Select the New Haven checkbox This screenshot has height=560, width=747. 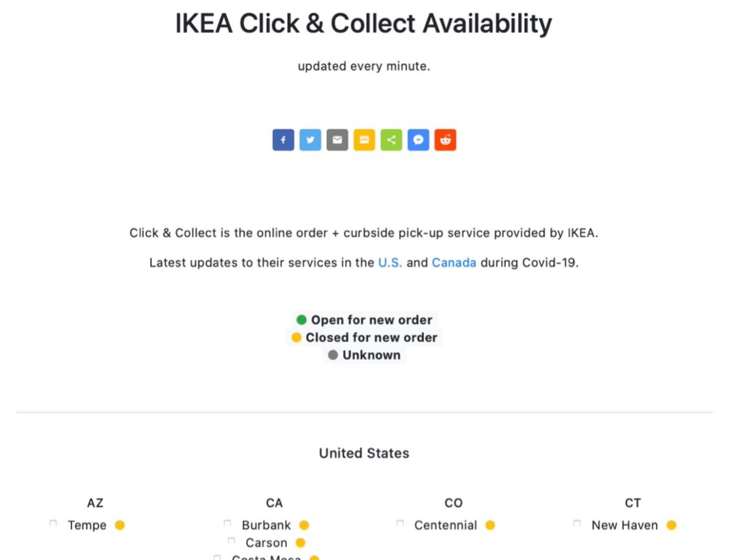(x=577, y=524)
